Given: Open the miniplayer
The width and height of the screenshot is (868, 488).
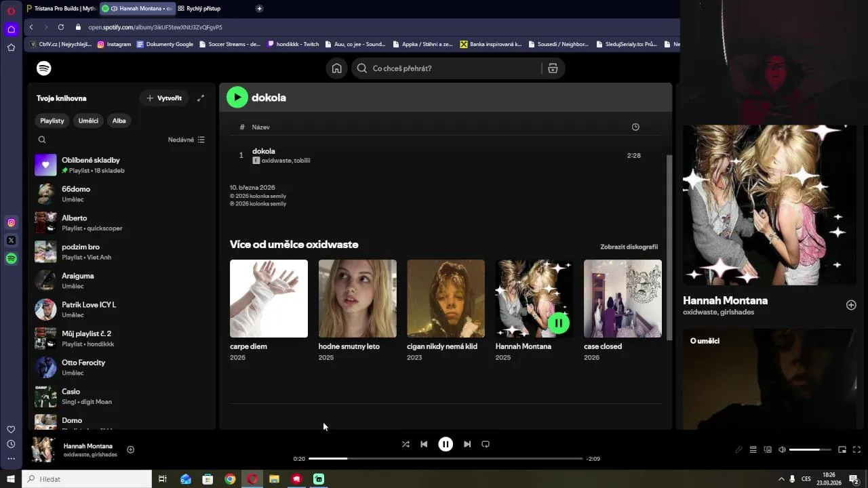Looking at the screenshot, I should pyautogui.click(x=842, y=449).
